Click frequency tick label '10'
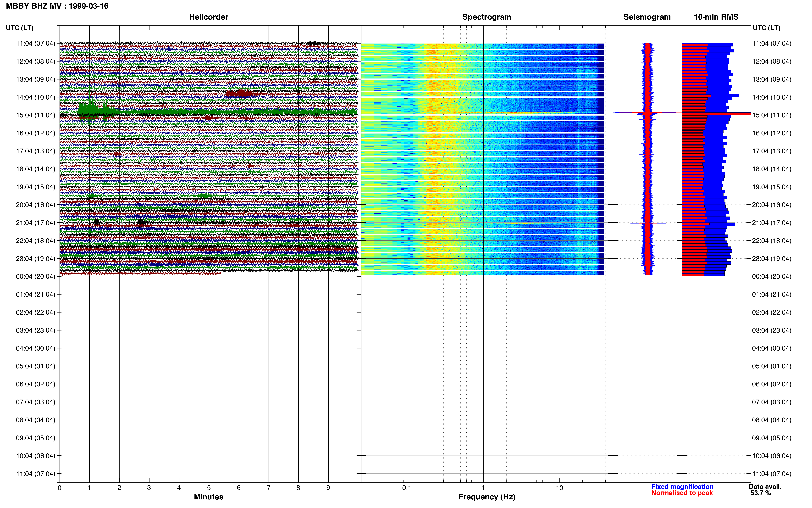The image size is (812, 508). (559, 488)
